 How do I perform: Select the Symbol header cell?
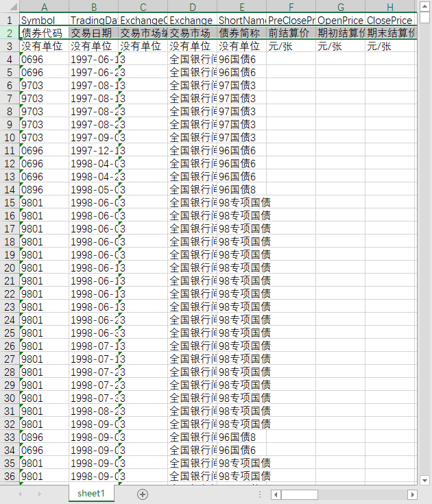(45, 21)
